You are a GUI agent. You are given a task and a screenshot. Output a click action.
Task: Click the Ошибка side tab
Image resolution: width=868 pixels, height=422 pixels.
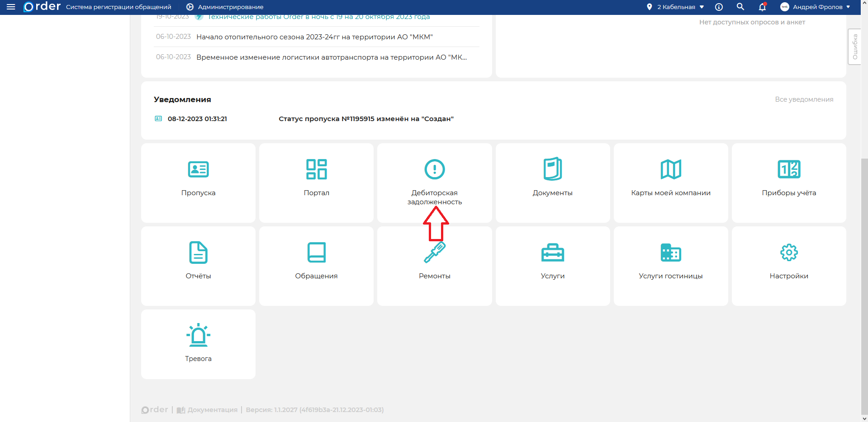pyautogui.click(x=854, y=47)
